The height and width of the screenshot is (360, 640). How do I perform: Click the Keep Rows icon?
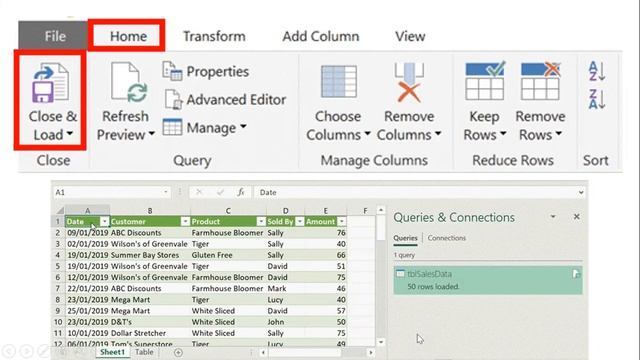click(484, 81)
